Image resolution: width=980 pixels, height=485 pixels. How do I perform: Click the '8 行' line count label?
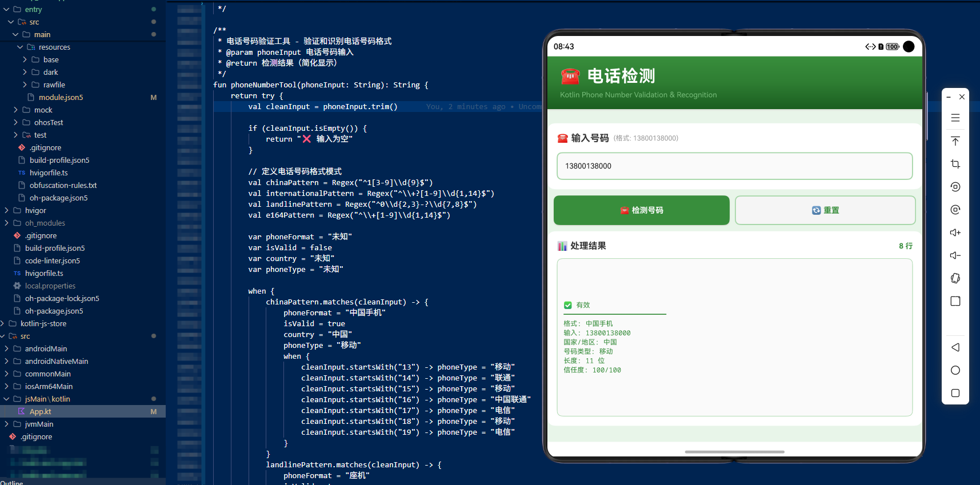[x=905, y=246]
